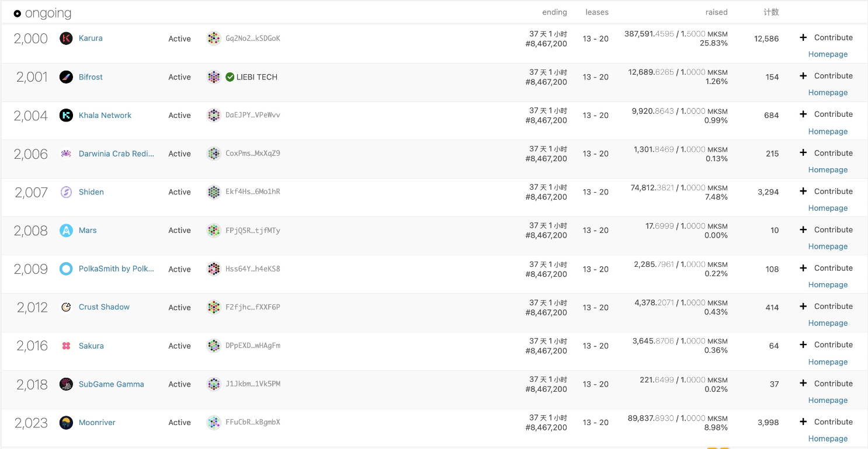This screenshot has width=868, height=449.
Task: Open the PolkaSmith by Polk... parachain link
Action: 116,269
